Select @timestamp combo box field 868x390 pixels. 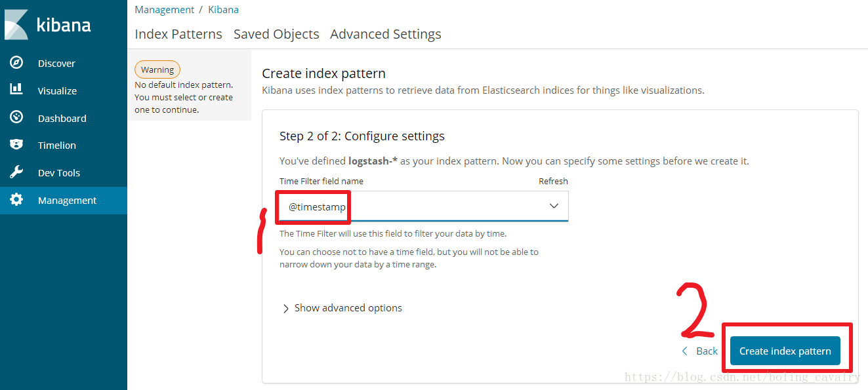click(x=424, y=206)
